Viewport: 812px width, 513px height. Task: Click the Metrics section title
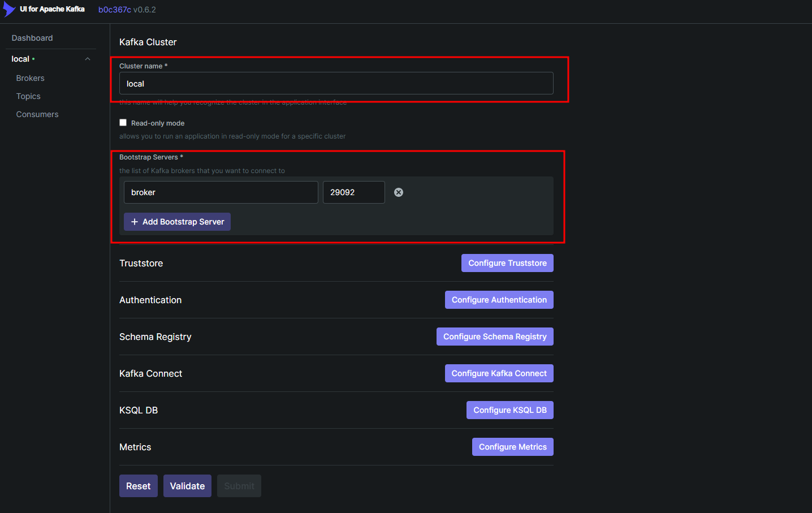point(135,447)
